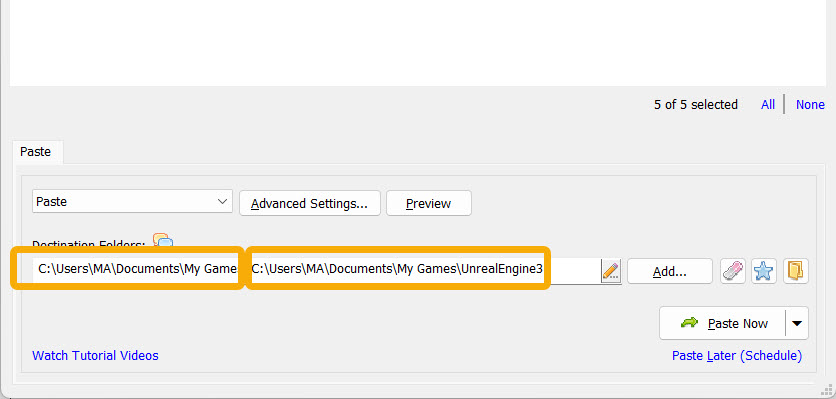Open the Paste operation dropdown

132,202
